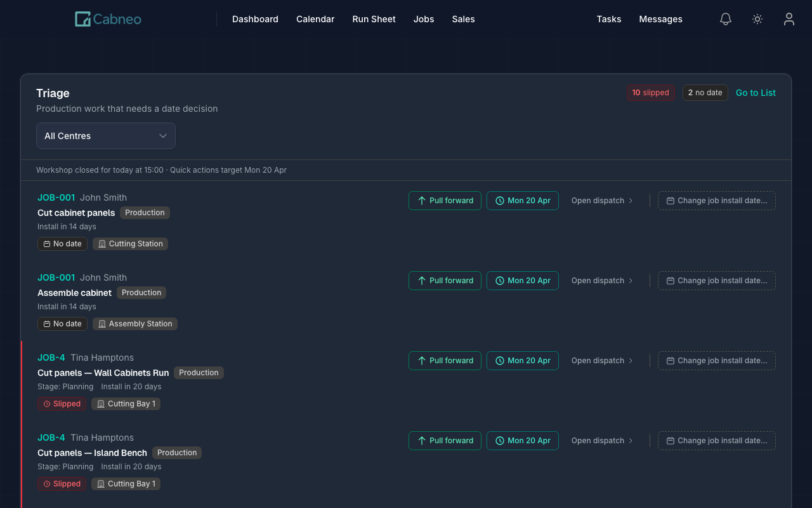The height and width of the screenshot is (508, 812).
Task: Click the calendar icon on Change job install date
Action: pyautogui.click(x=670, y=200)
